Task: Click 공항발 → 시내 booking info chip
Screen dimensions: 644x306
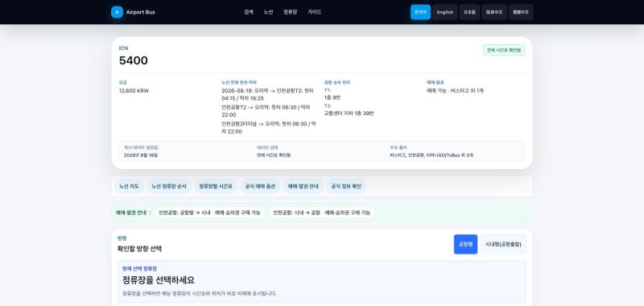Action: point(209,213)
